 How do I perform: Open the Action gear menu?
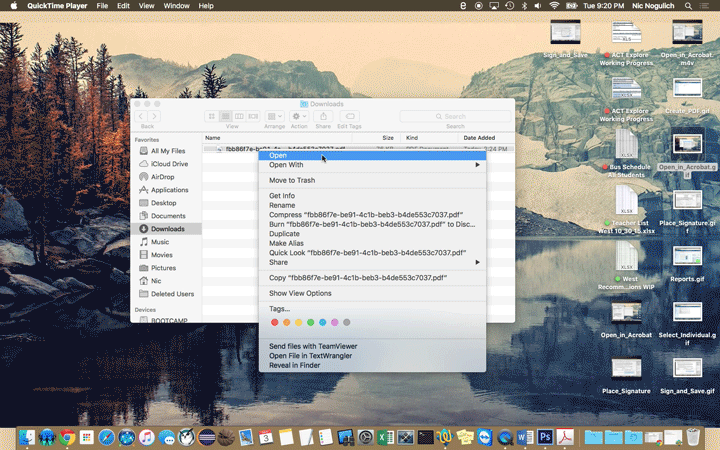tap(298, 117)
